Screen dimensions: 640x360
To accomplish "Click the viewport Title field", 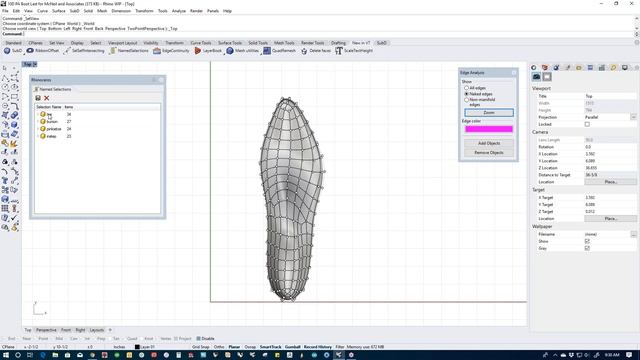I will [610, 96].
